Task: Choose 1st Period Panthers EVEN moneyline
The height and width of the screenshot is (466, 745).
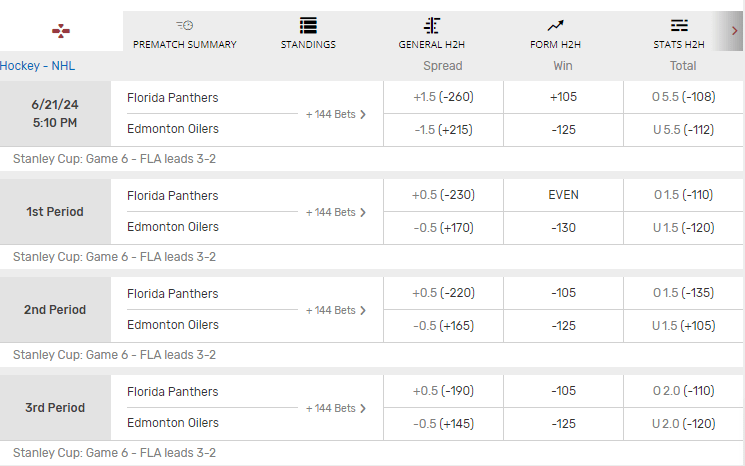Action: pyautogui.click(x=563, y=196)
